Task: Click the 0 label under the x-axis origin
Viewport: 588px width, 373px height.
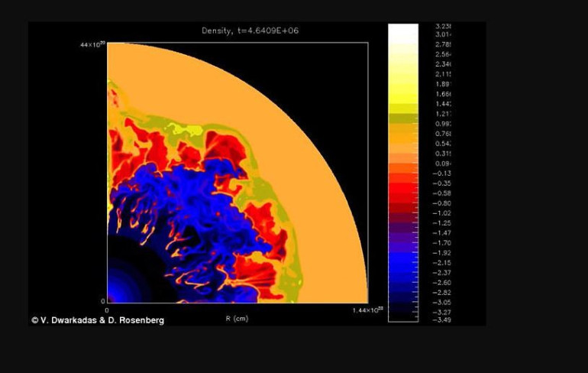Action: coord(107,310)
